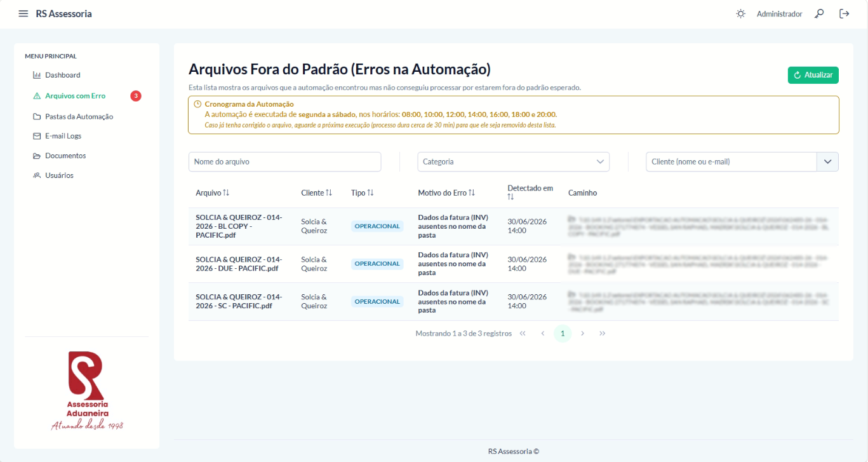The height and width of the screenshot is (462, 868).
Task: Click the clock icon beside Cronograma
Action: (197, 104)
